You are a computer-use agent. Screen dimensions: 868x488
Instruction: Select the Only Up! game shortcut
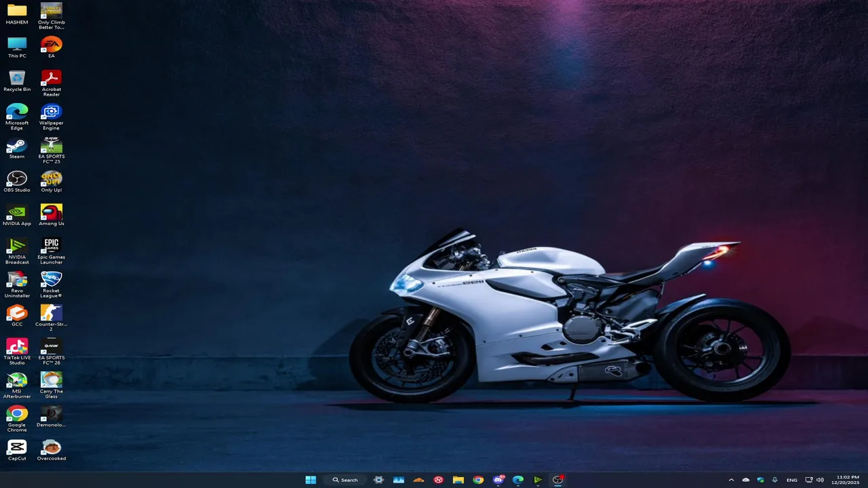[52, 182]
